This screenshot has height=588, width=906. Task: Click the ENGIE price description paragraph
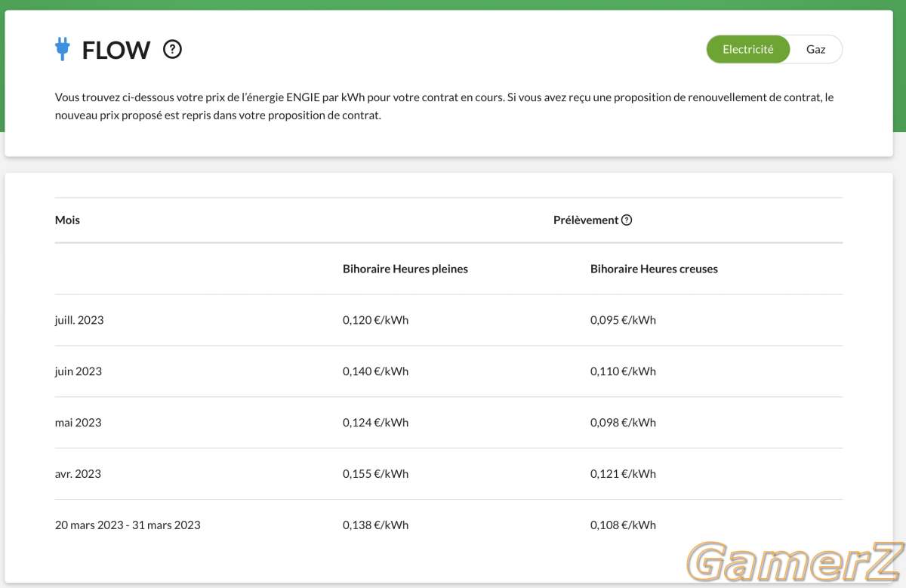pyautogui.click(x=444, y=107)
